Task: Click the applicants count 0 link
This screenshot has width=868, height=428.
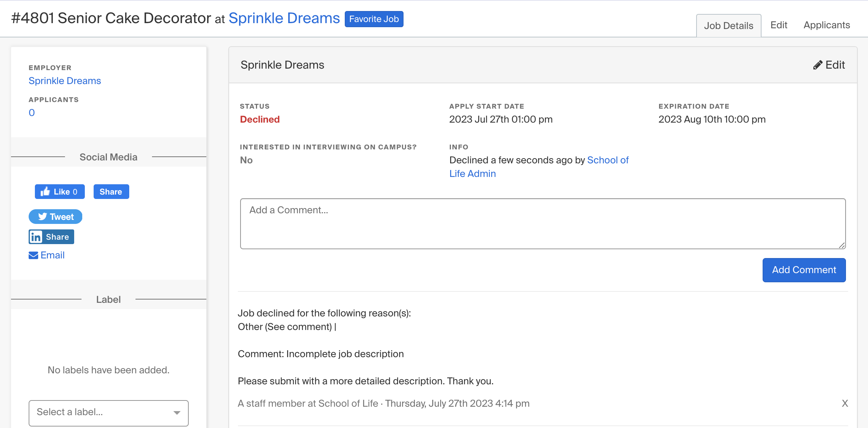Action: (32, 113)
